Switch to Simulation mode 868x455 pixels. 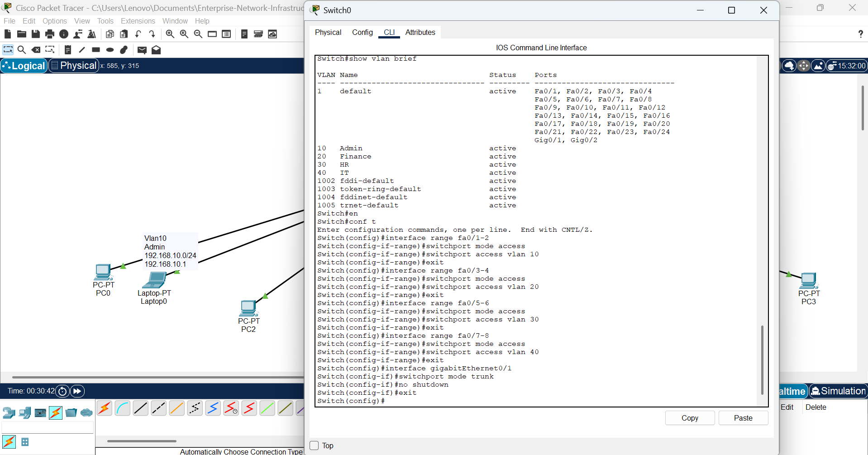(x=838, y=391)
